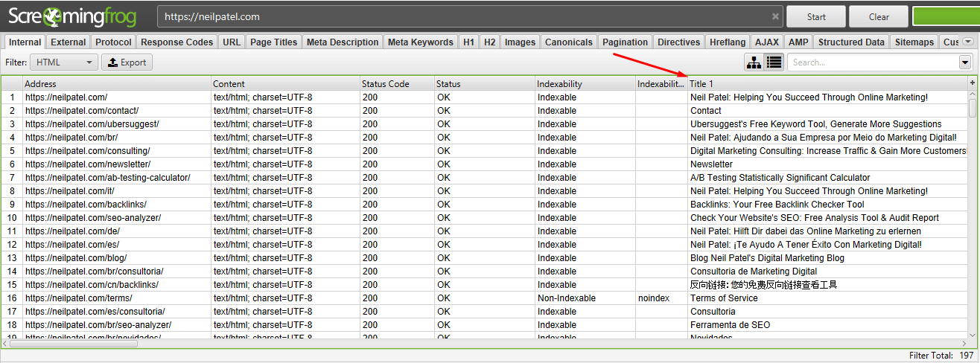Image resolution: width=980 pixels, height=363 pixels.
Task: Switch to list view icon
Action: click(774, 62)
